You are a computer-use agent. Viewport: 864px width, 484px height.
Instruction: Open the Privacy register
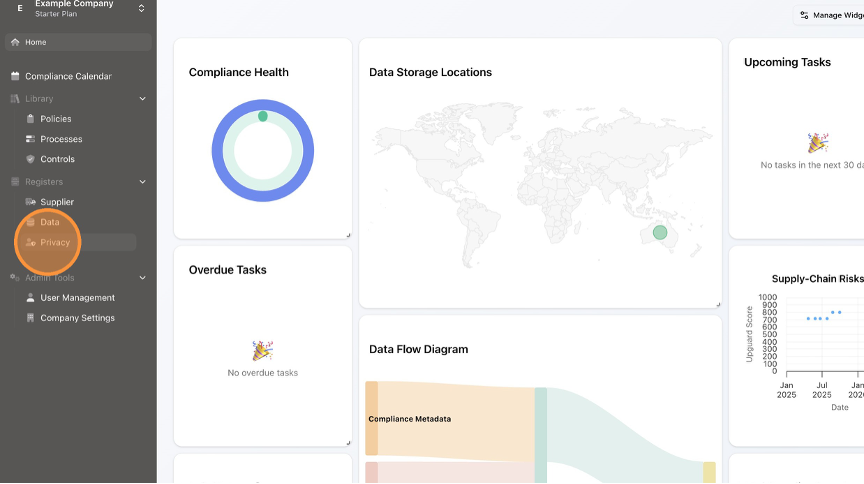click(x=55, y=242)
